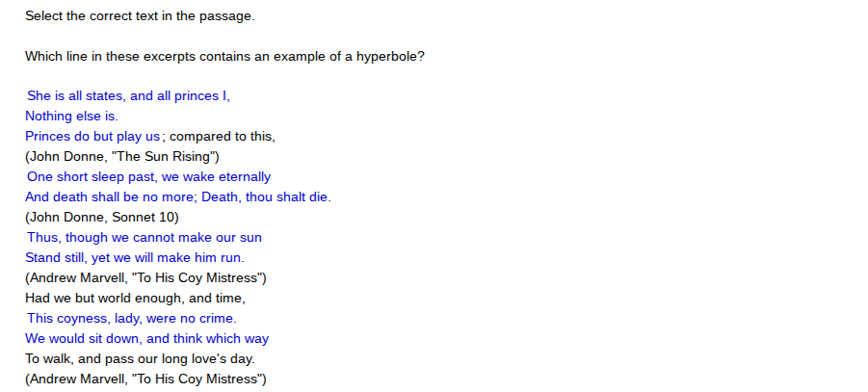The image size is (868, 392).
Task: Click the word 'hyperbole?' in the question
Action: pyautogui.click(x=390, y=57)
